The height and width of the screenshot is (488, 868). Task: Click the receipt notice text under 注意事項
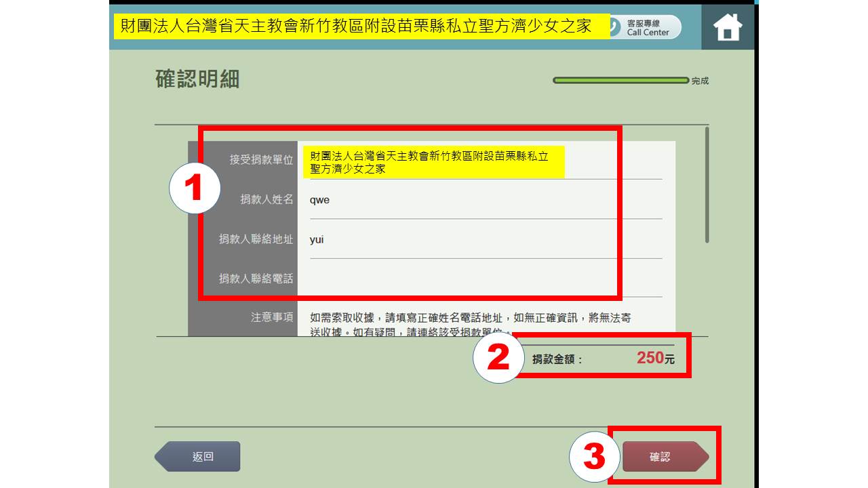pos(471,324)
